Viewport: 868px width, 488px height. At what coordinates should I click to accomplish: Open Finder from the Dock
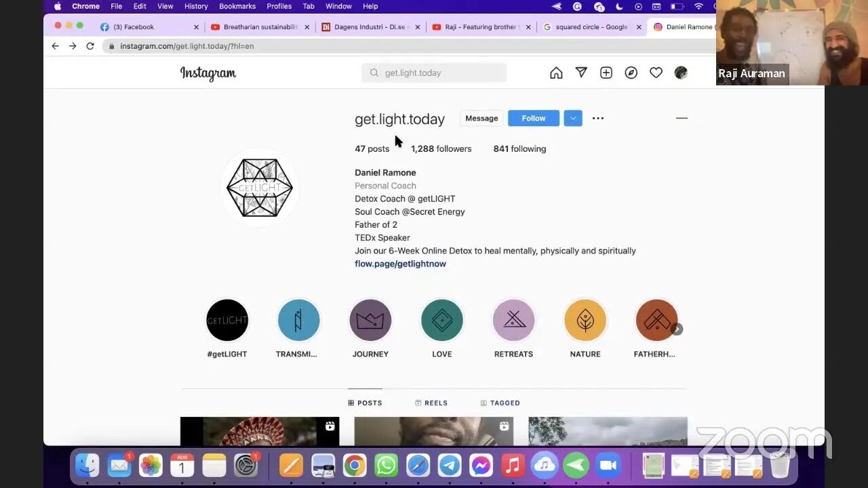pyautogui.click(x=87, y=466)
